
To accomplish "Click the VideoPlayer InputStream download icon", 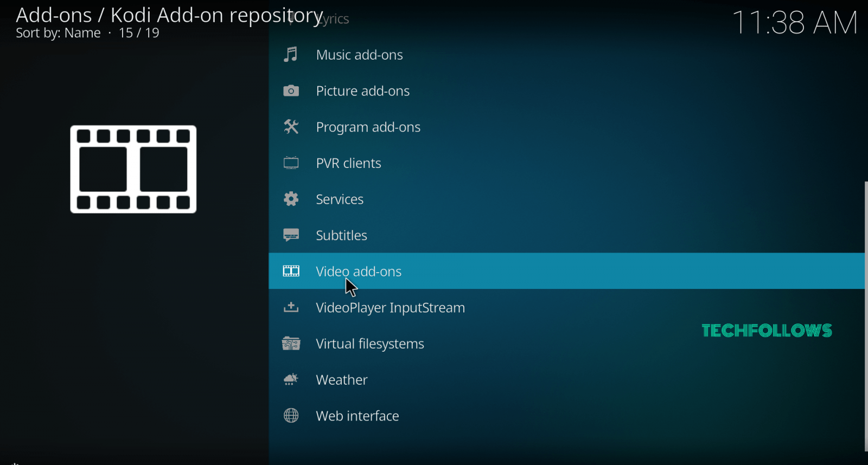I will (x=291, y=307).
